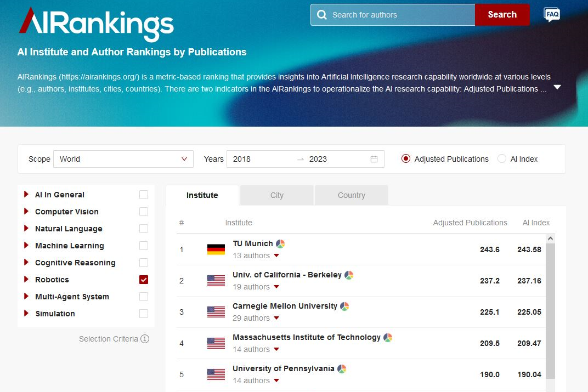Expand the AI In General category triangle
The height and width of the screenshot is (392, 588).
[26, 194]
